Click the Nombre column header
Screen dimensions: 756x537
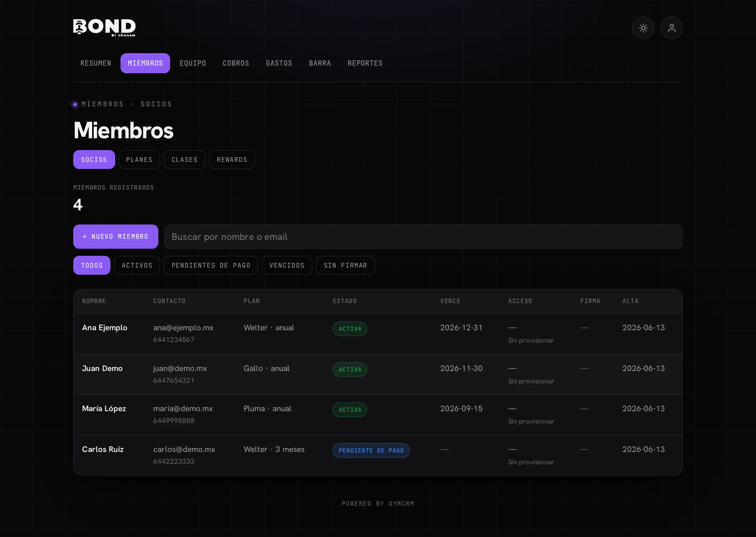[94, 301]
